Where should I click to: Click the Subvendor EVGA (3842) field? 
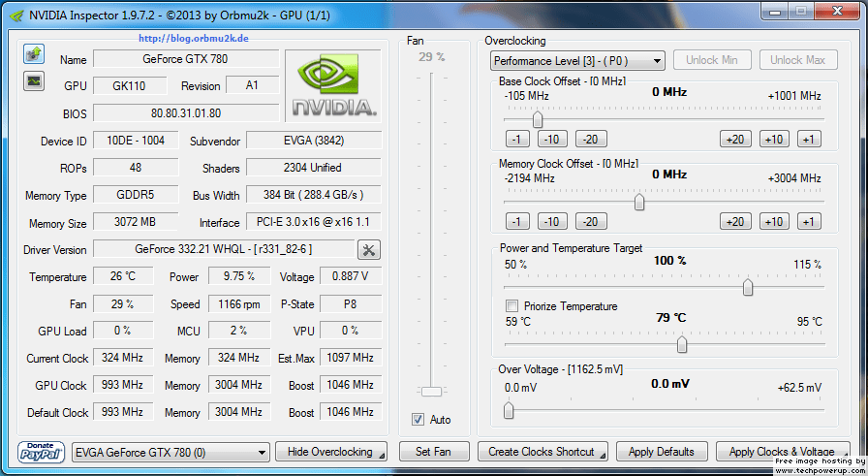[x=314, y=141]
